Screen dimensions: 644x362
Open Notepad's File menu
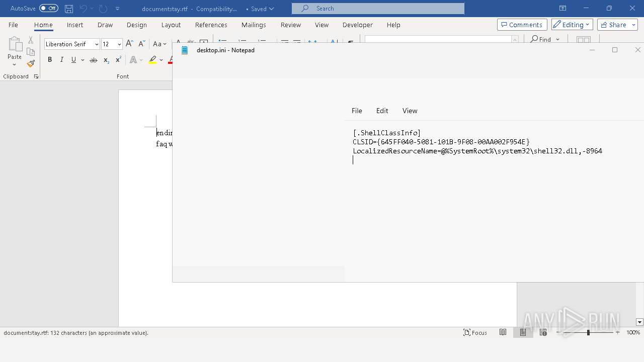pyautogui.click(x=357, y=111)
